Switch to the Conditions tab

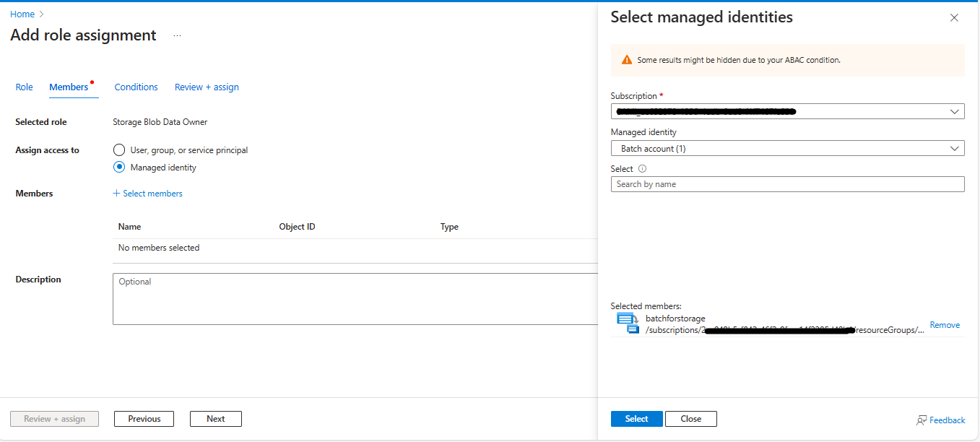[136, 87]
